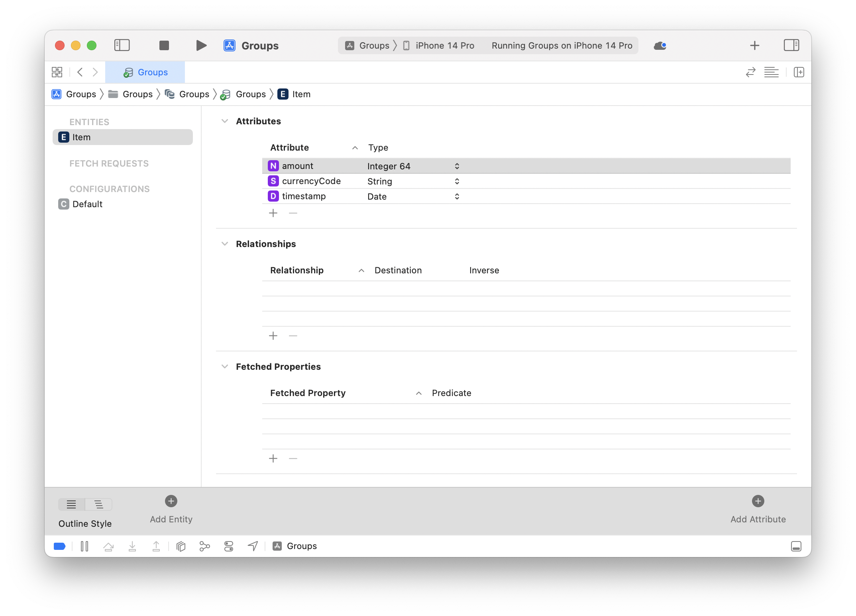Click the pause execution icon in debug bar
Screen dimensions: 856x616
84,546
